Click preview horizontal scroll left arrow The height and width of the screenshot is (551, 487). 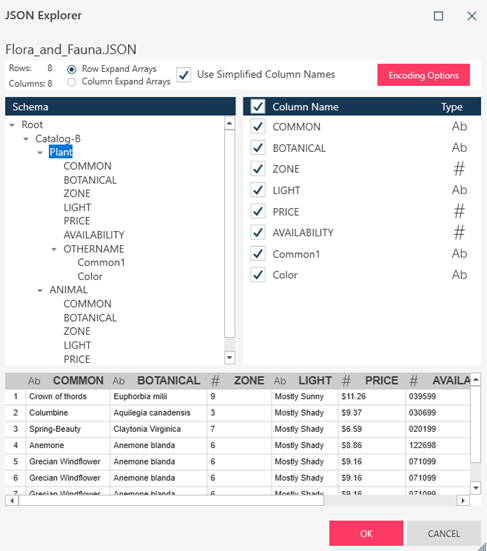pos(12,500)
